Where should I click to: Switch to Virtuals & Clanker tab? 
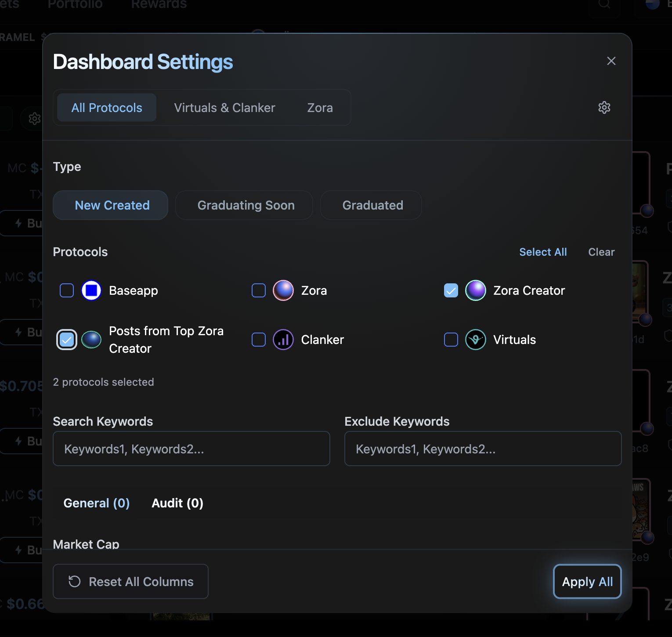pos(224,108)
